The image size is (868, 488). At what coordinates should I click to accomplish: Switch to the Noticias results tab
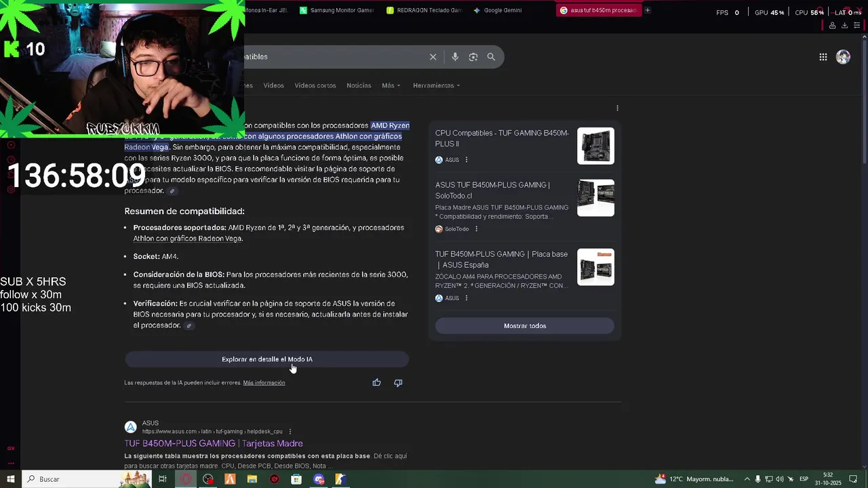359,85
